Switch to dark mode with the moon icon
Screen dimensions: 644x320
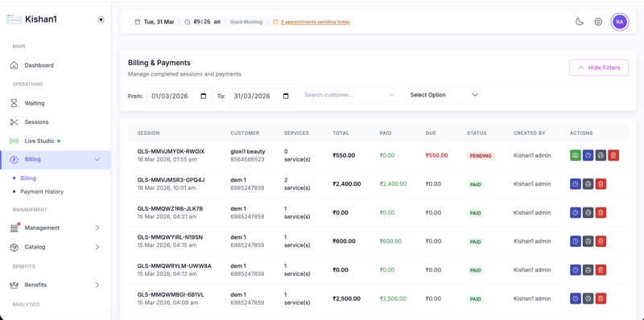[x=579, y=22]
